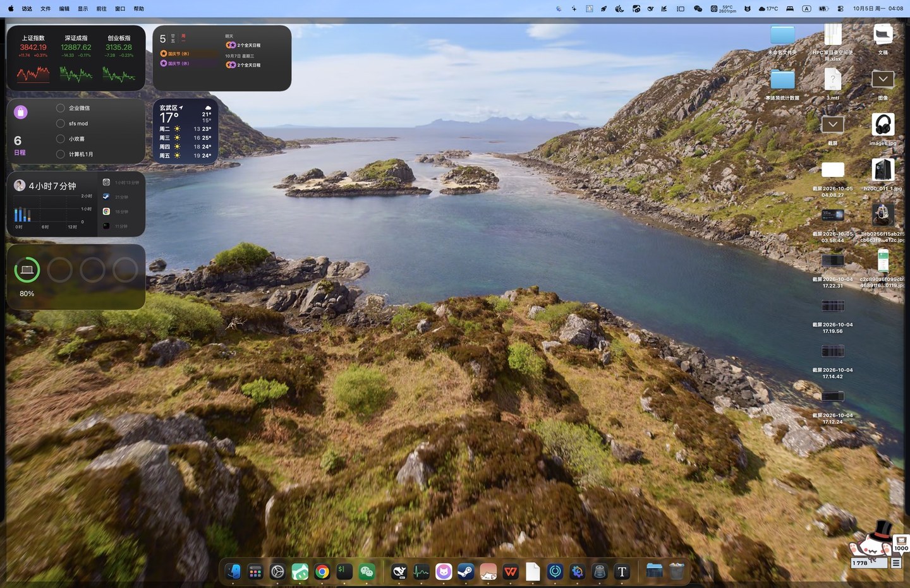Open Google Chrome from the dock
910x588 pixels.
[322, 572]
